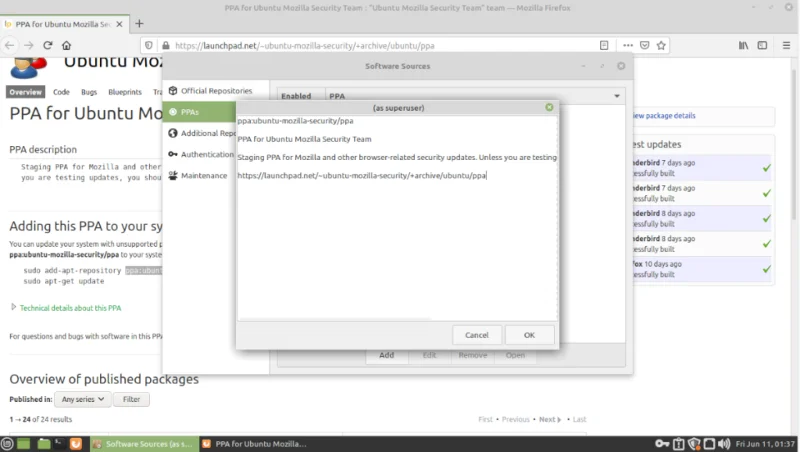Launch Firefox from taskbar launcher

point(76,444)
